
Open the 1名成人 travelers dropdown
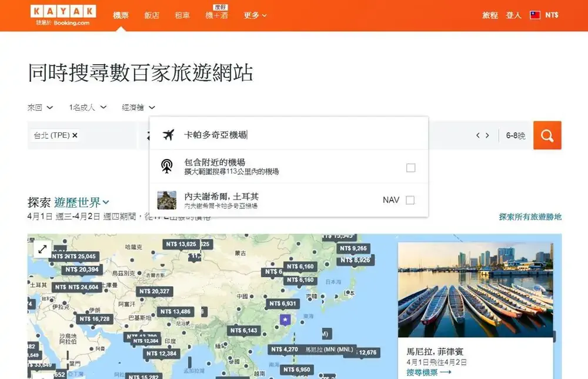coord(88,108)
